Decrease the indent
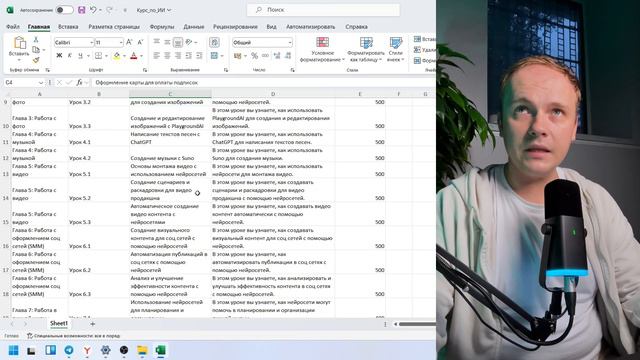This screenshot has width=640, height=360. 189,56
